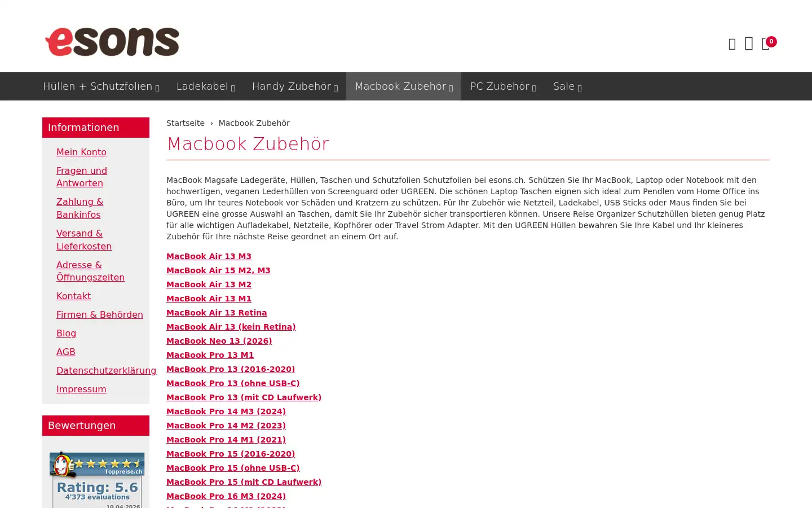Open MacBook Pro 15 (ohne USB-C) category
This screenshot has width=812, height=508.
point(233,468)
